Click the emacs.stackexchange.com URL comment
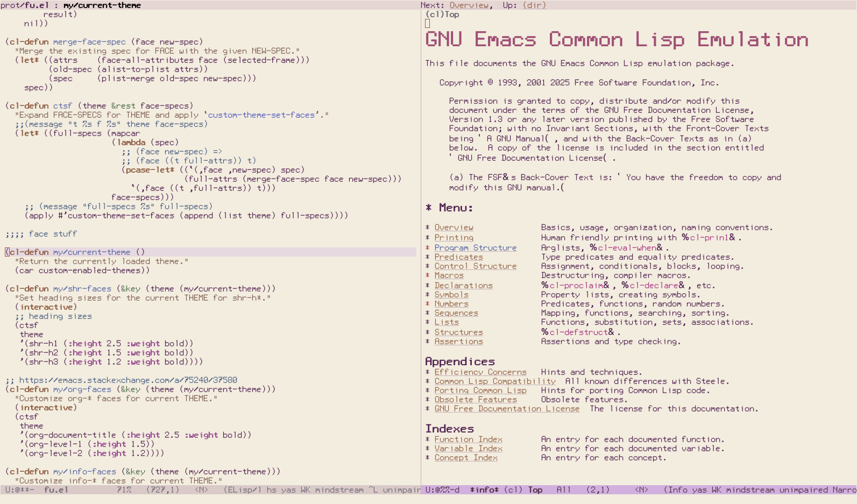The height and width of the screenshot is (504, 857). coord(128,380)
